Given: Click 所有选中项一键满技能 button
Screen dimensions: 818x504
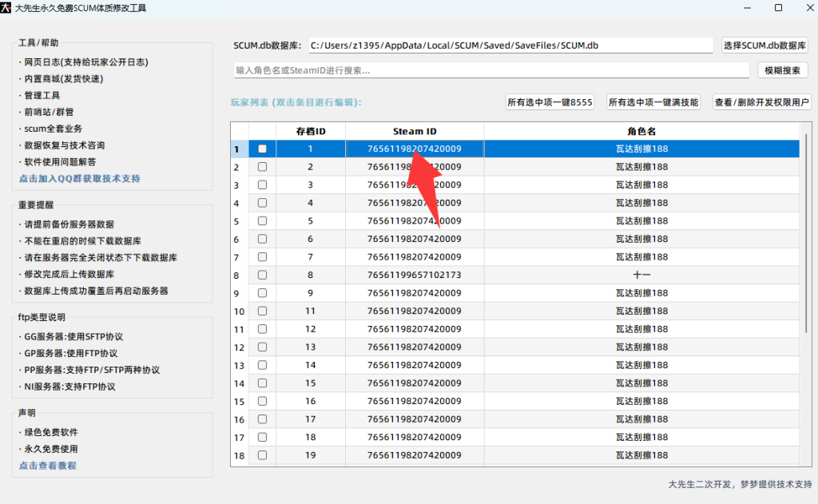Looking at the screenshot, I should coord(653,102).
